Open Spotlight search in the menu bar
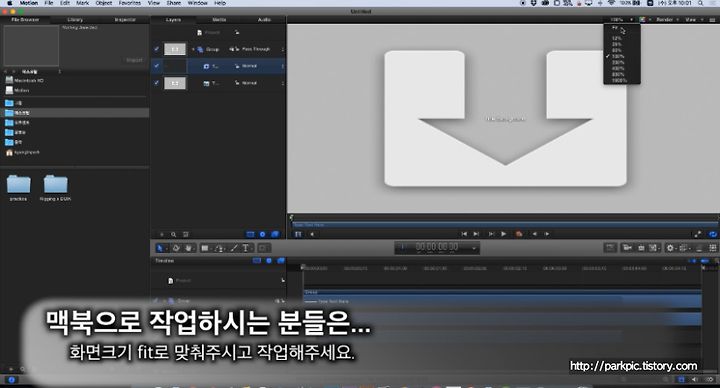Screen dimensions: 720x388 coord(701,3)
